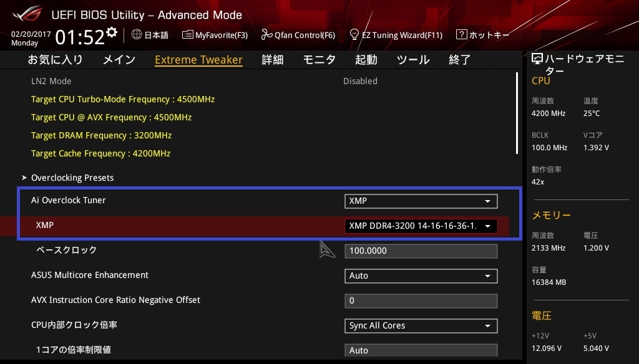Image resolution: width=639 pixels, height=364 pixels.
Task: Switch to the 終了 tab
Action: click(460, 59)
